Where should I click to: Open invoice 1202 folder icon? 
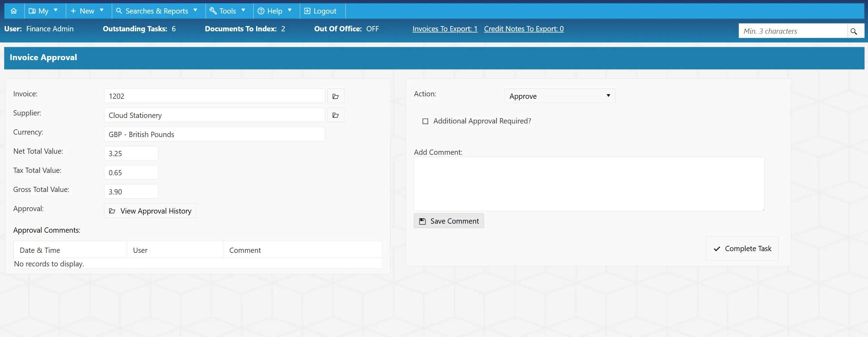click(336, 96)
